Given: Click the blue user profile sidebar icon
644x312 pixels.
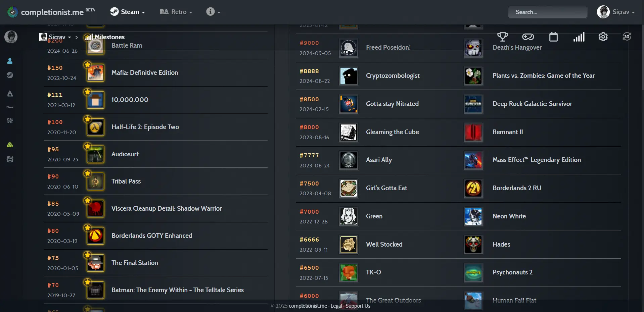Looking at the screenshot, I should click(10, 61).
